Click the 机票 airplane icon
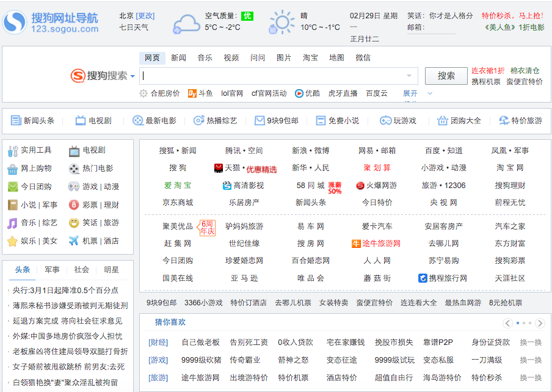The height and width of the screenshot is (392, 552). 73,241
